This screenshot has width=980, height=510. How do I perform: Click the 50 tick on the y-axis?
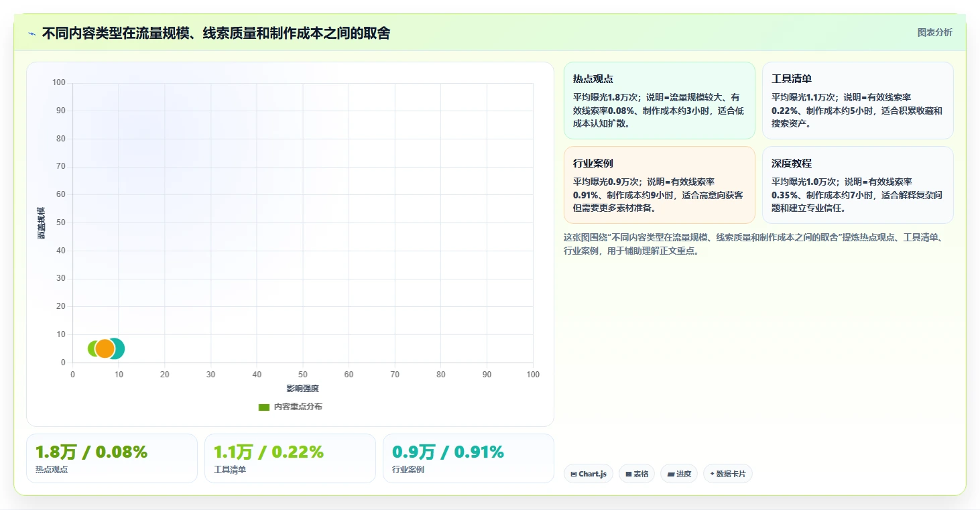[x=61, y=222]
